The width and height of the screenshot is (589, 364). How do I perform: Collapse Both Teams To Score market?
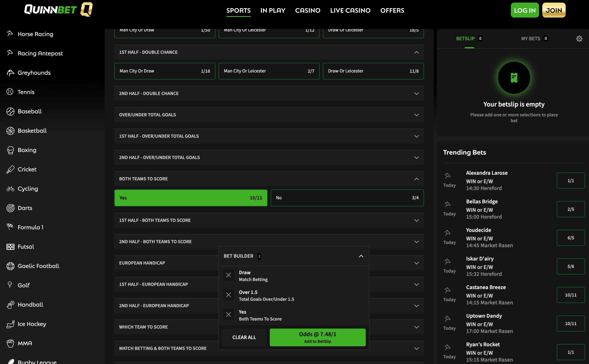point(269,179)
